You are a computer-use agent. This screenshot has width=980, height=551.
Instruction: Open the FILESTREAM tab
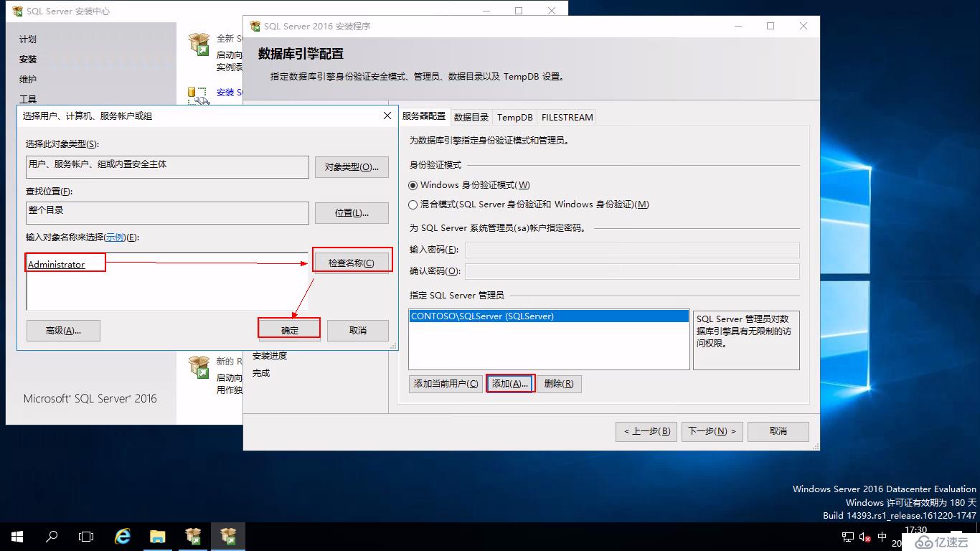click(x=567, y=118)
